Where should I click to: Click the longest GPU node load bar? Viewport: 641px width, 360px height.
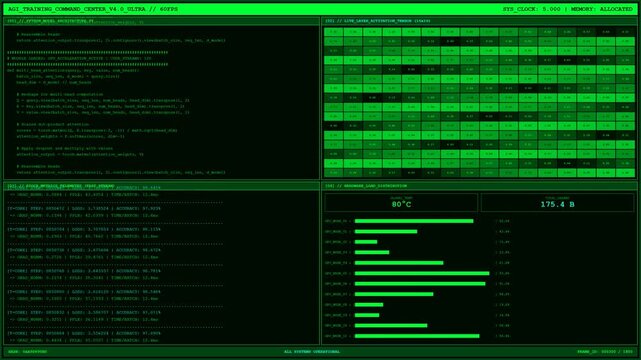pos(422,273)
